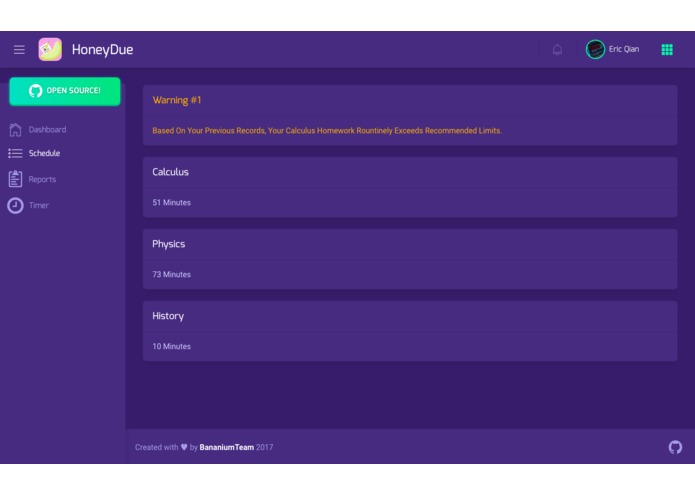This screenshot has height=494, width=695.
Task: Click the HoneyDue app logo
Action: click(x=50, y=49)
